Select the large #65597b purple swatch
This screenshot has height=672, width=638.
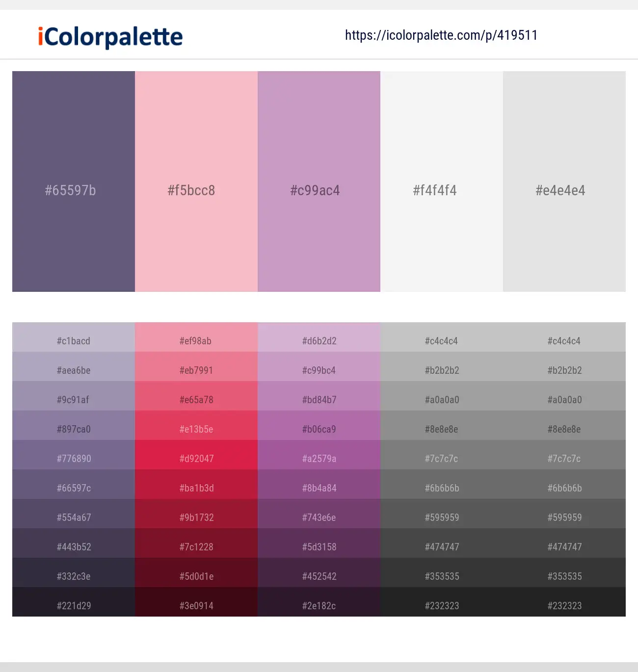(74, 181)
